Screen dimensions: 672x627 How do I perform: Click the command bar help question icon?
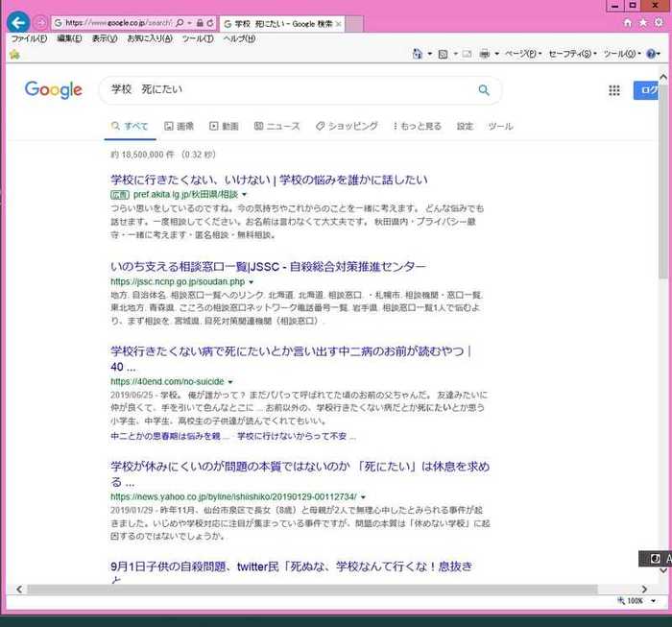[x=651, y=54]
